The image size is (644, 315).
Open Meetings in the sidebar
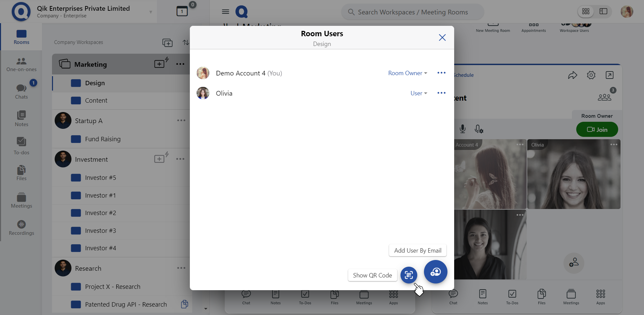click(x=21, y=200)
